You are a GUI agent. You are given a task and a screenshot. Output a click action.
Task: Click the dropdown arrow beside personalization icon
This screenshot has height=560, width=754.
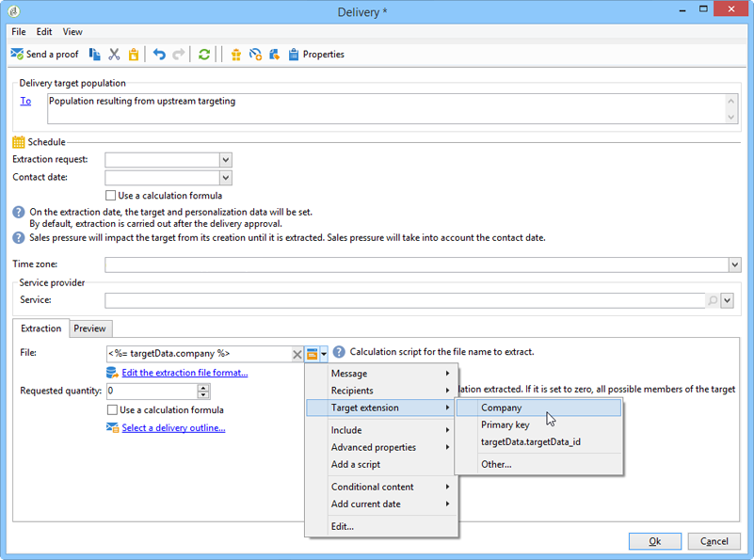[324, 354]
